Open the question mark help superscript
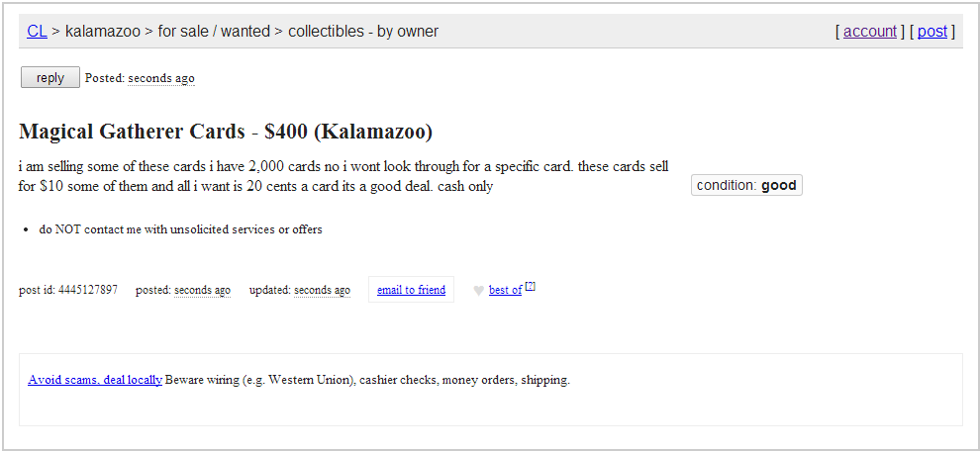This screenshot has width=980, height=452. pyautogui.click(x=530, y=286)
